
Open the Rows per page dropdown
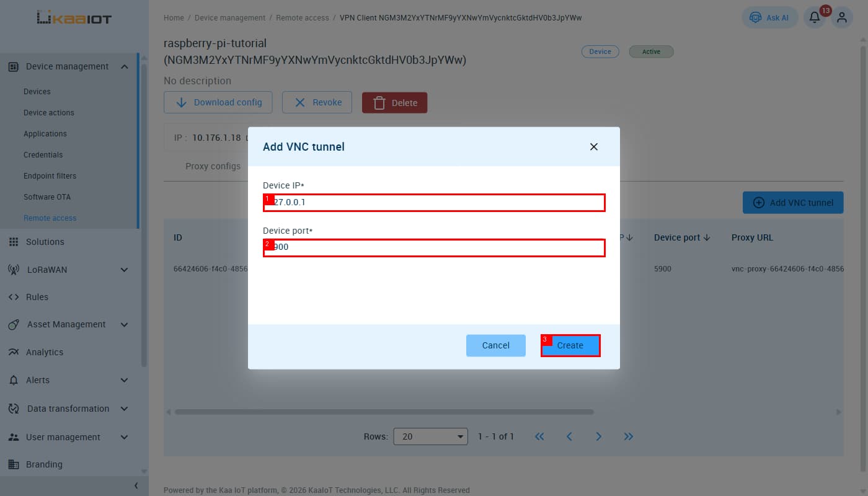click(431, 436)
